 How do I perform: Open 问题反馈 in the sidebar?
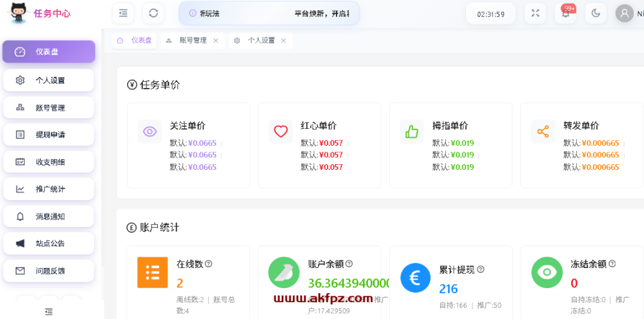pos(49,271)
